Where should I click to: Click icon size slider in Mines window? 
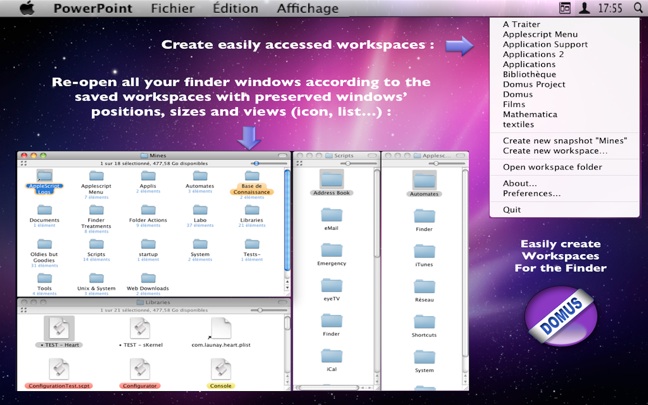pyautogui.click(x=257, y=163)
